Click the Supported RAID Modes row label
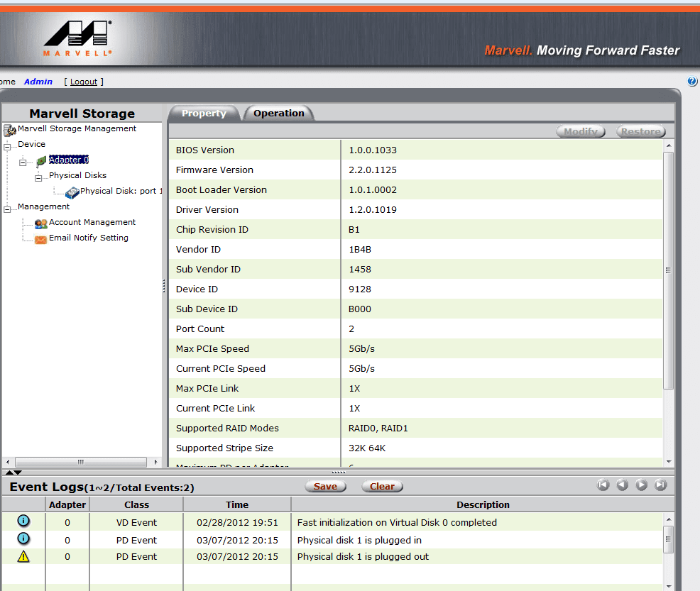Screen dimensions: 700x591 point(227,429)
